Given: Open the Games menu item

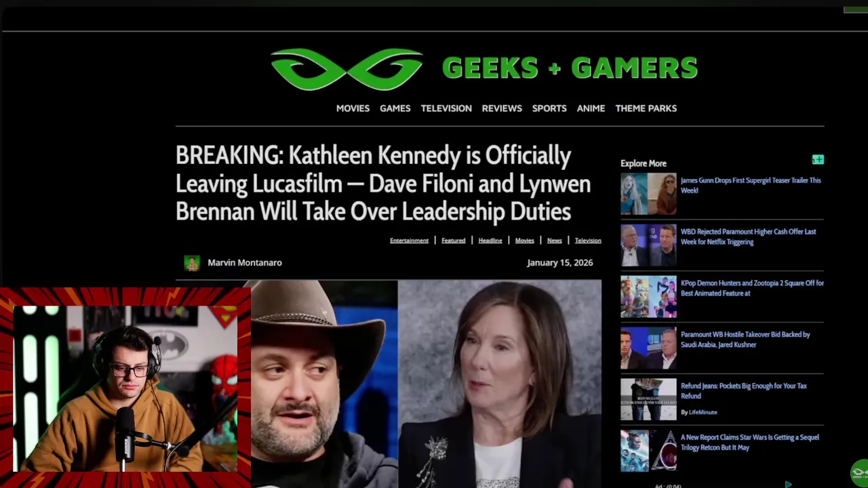Looking at the screenshot, I should [395, 108].
